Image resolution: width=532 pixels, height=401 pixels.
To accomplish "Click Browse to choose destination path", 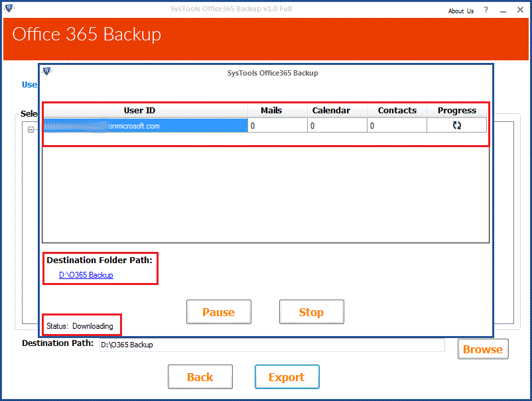I will (483, 349).
